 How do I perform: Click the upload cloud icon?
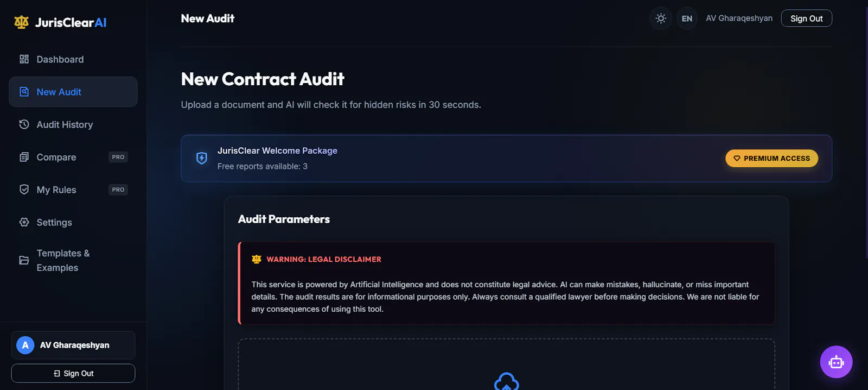[x=507, y=381]
